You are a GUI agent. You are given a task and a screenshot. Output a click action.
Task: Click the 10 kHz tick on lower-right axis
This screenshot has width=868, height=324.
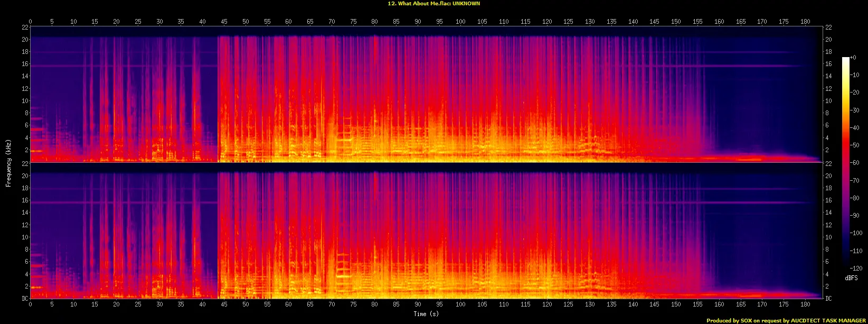pos(828,237)
